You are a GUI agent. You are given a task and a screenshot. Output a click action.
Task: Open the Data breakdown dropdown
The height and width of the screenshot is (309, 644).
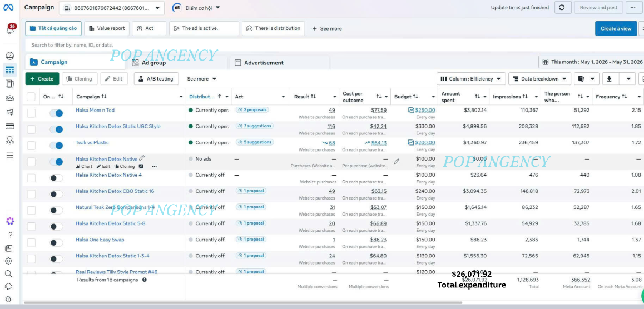(x=539, y=79)
